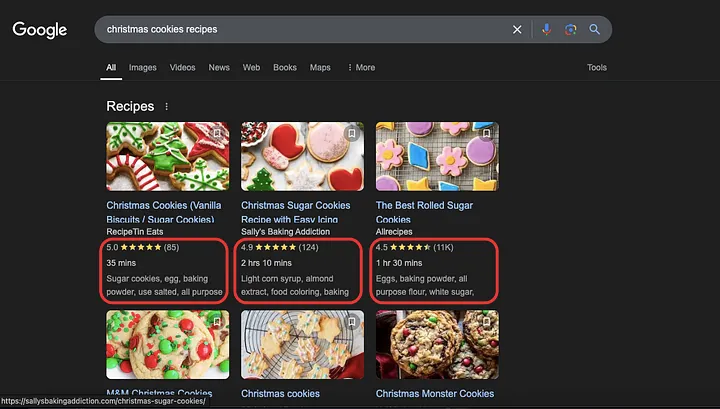The width and height of the screenshot is (720, 409).
Task: Open Google Lens image search icon
Action: pyautogui.click(x=570, y=29)
